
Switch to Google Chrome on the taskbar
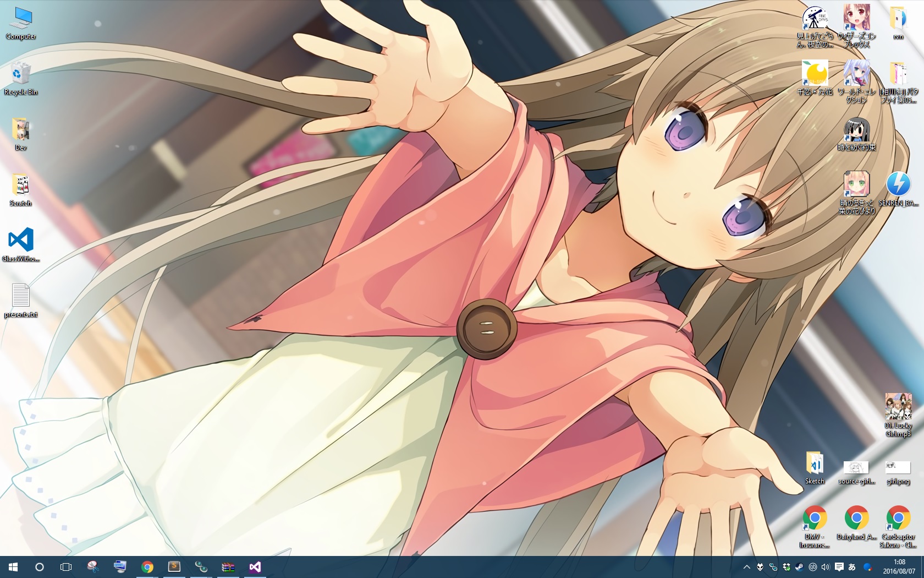point(147,567)
